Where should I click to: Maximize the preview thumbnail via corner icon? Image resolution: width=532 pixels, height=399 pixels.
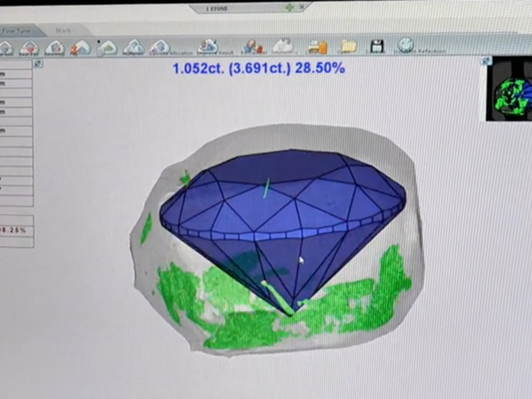click(486, 61)
